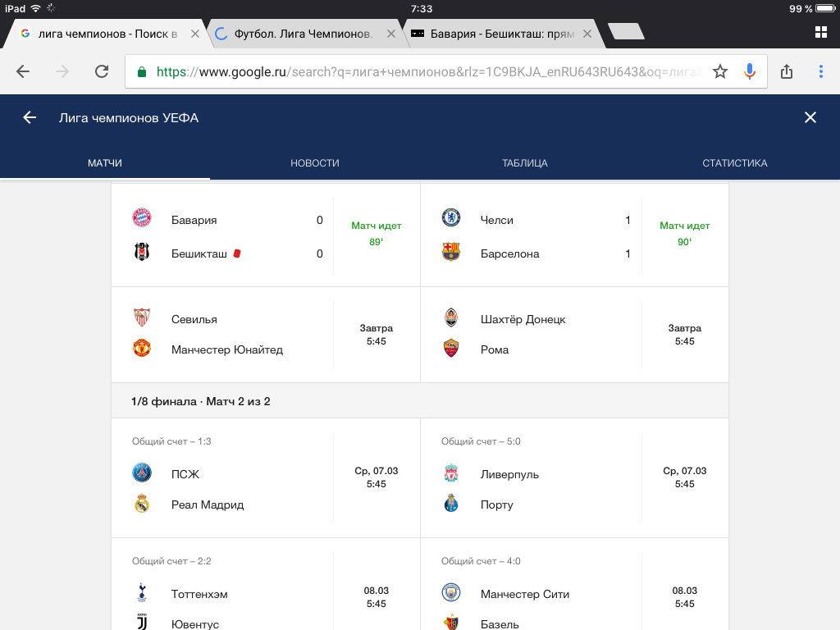This screenshot has height=630, width=840.
Task: Go back using the browser back arrow
Action: coord(23,71)
